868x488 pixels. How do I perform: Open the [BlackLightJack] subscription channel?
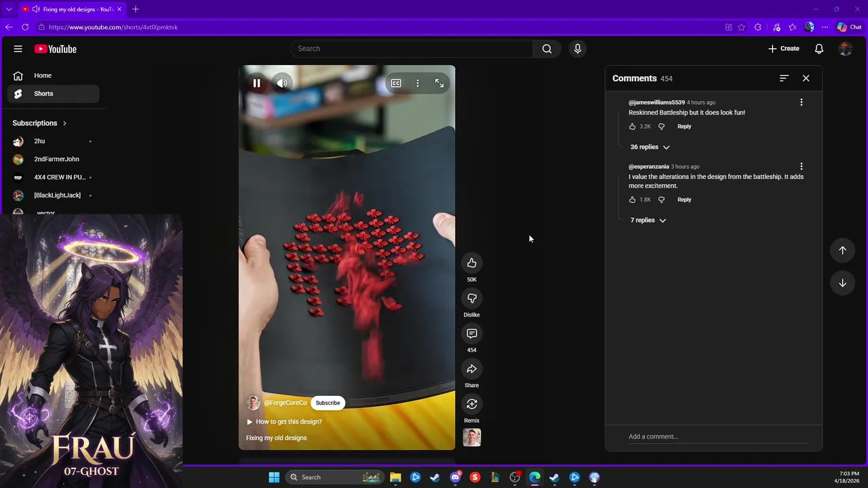click(54, 195)
